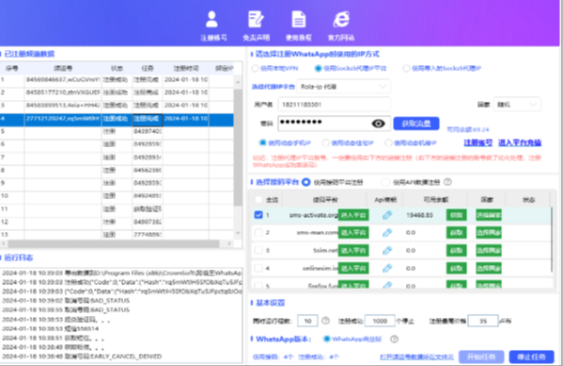
Task: Click the max price field showing 35
Action: (x=483, y=321)
